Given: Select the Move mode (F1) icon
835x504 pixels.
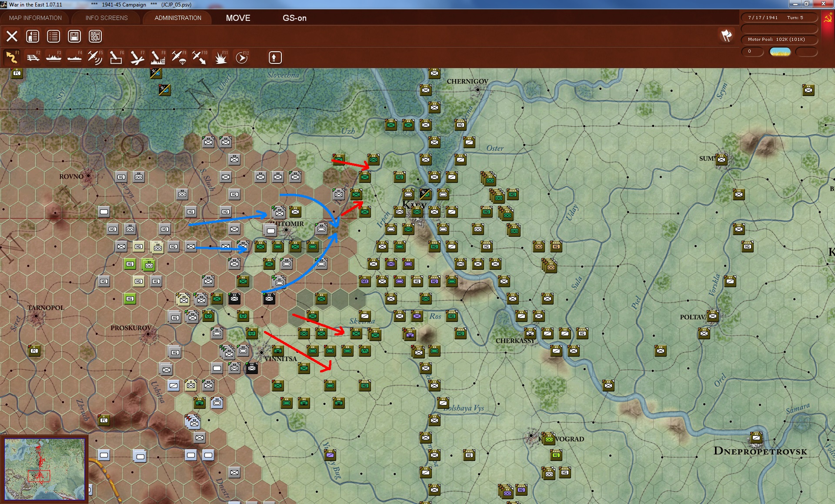Looking at the screenshot, I should coord(12,57).
